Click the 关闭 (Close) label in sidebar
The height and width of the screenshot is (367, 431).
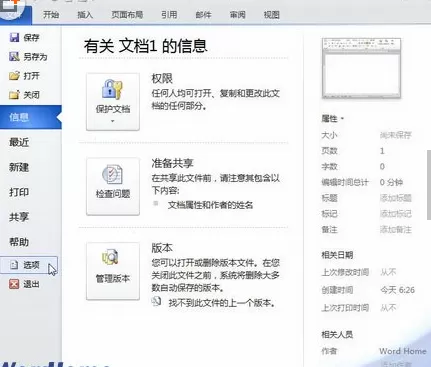pyautogui.click(x=31, y=95)
